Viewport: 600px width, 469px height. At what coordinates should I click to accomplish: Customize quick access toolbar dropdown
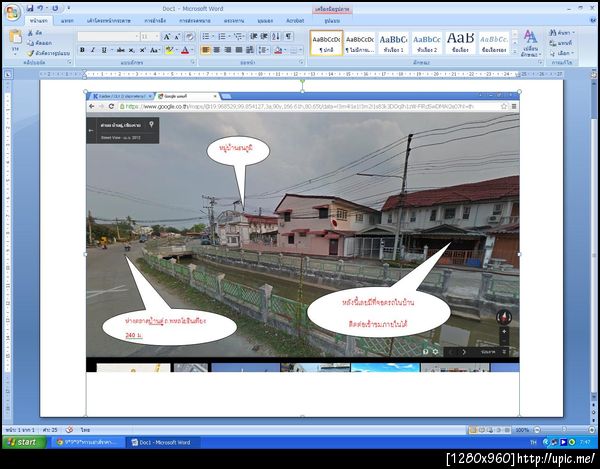tap(68, 8)
